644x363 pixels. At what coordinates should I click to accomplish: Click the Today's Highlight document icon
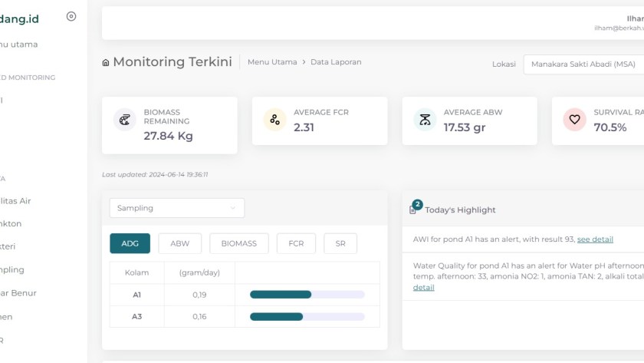tap(412, 210)
